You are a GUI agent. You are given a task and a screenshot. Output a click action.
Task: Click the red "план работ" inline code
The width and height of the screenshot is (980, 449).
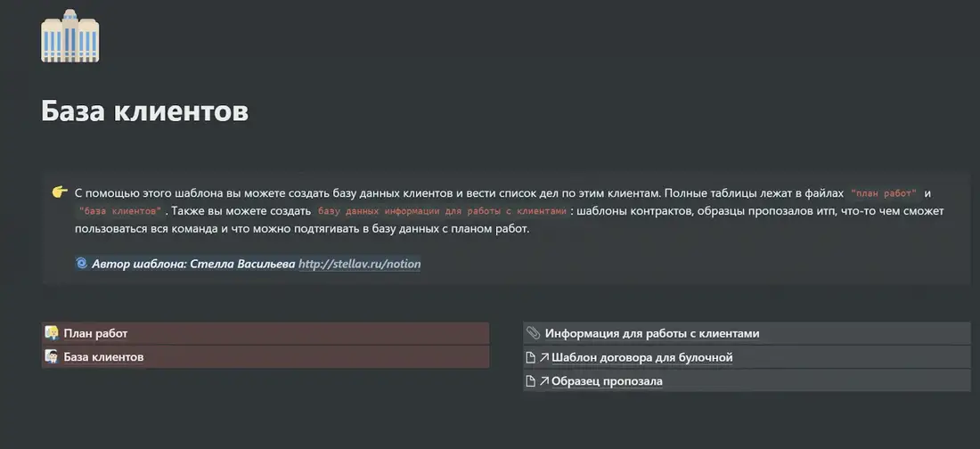tap(884, 193)
